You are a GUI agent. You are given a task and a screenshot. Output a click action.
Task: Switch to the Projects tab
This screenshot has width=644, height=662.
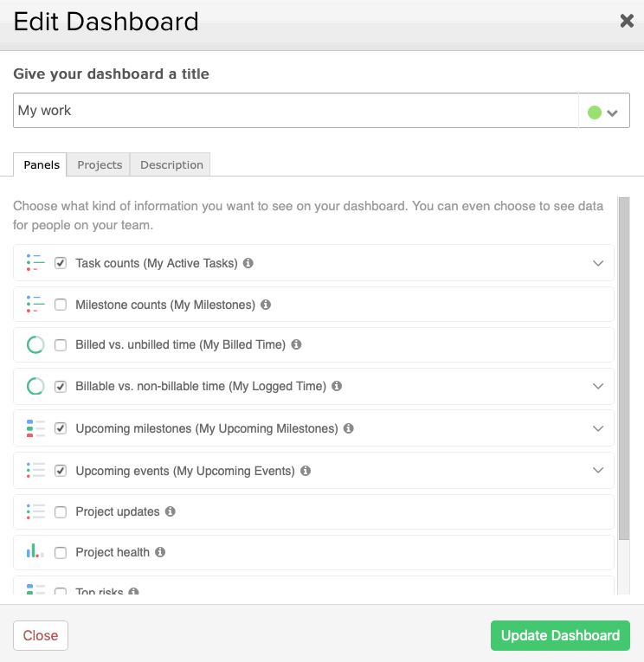[100, 164]
